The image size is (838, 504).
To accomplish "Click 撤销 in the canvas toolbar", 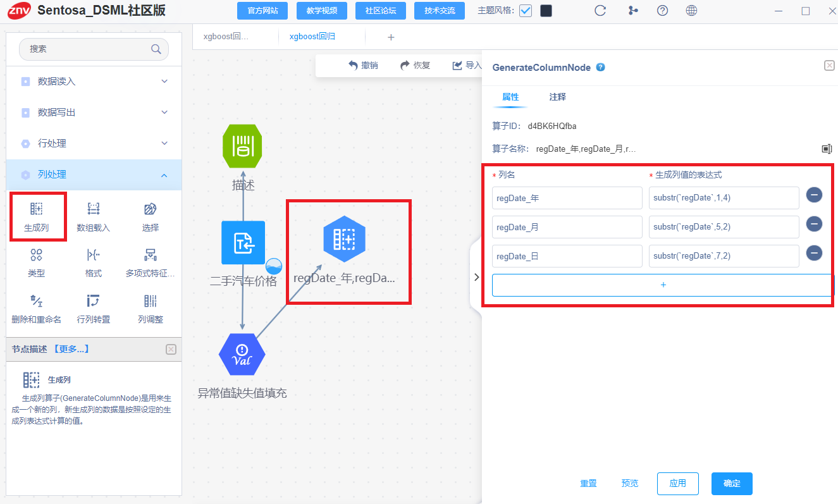I will tap(363, 65).
